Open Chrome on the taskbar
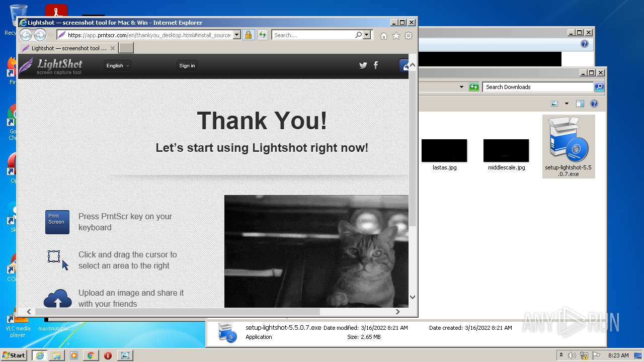644x362 pixels. (x=91, y=355)
